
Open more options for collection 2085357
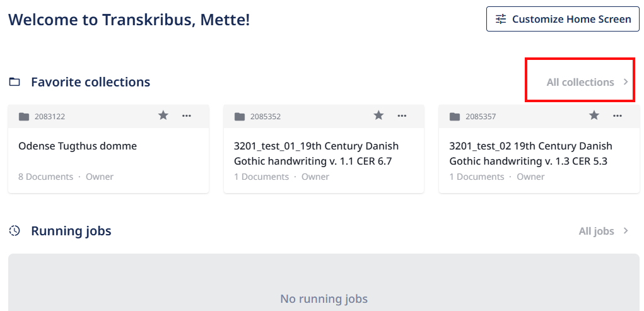[618, 115]
